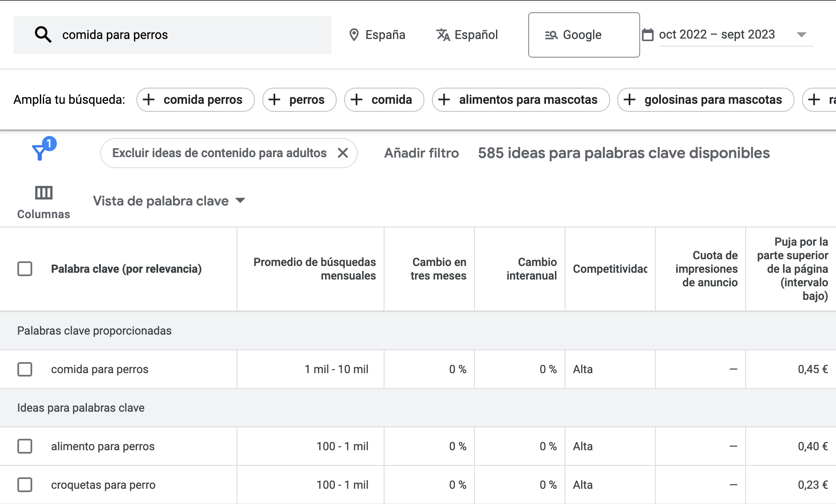This screenshot has height=504, width=836.
Task: Check the checkbox for comida para perros
Action: 25,369
